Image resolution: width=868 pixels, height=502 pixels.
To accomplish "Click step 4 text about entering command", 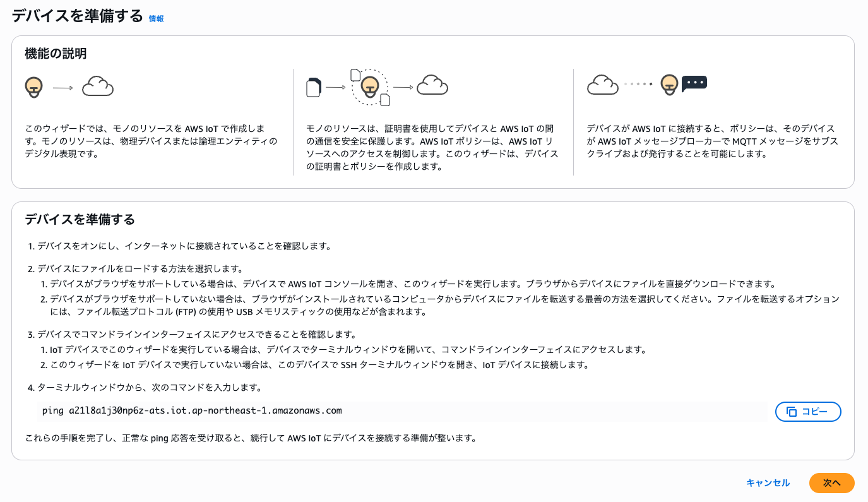I will 150,387.
